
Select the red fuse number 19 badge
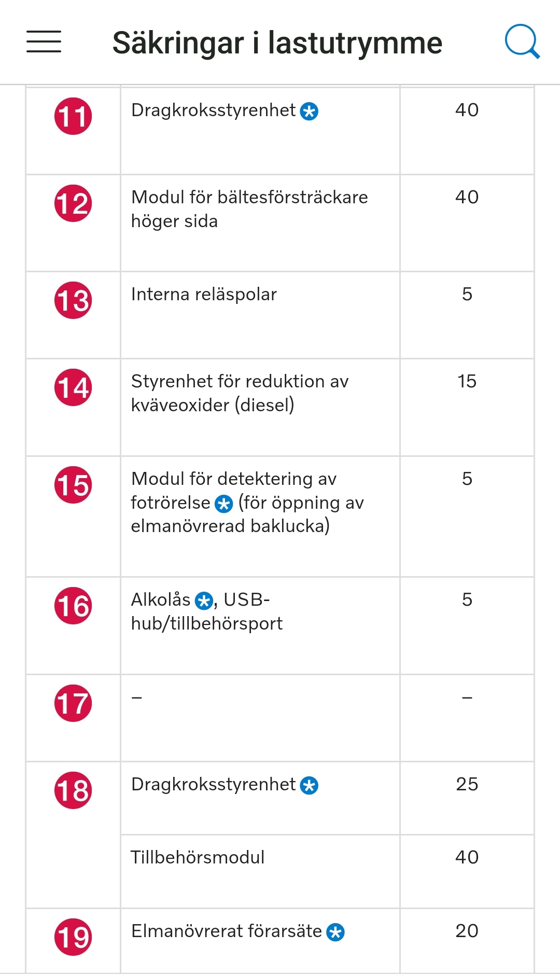73,937
